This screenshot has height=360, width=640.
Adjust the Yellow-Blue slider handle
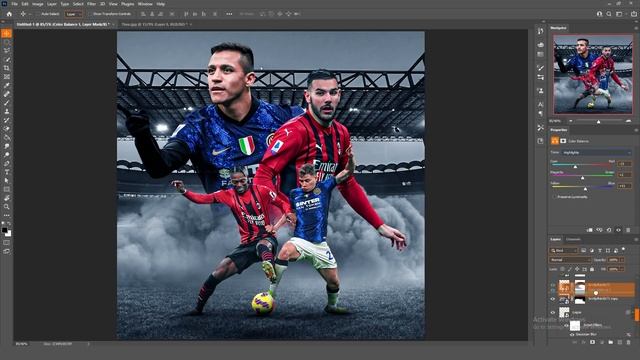point(585,189)
